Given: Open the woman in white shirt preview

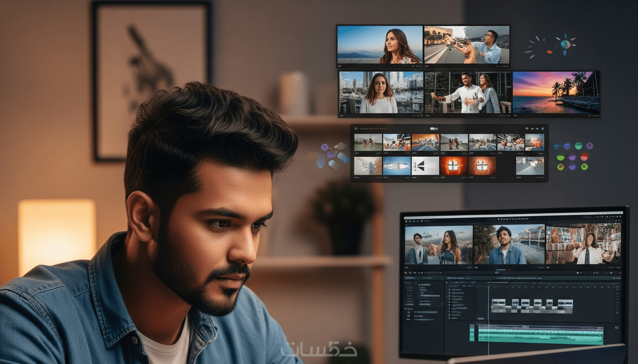Looking at the screenshot, I should pos(583,244).
